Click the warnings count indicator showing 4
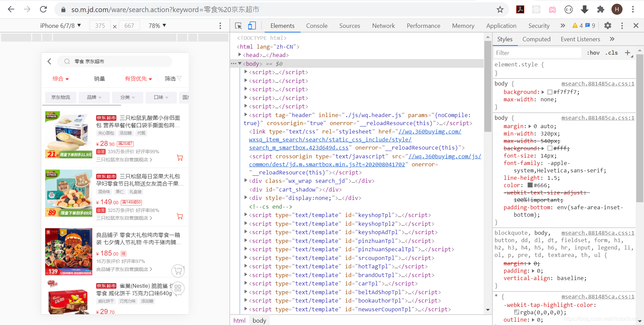This screenshot has width=644, height=325. 578,26
